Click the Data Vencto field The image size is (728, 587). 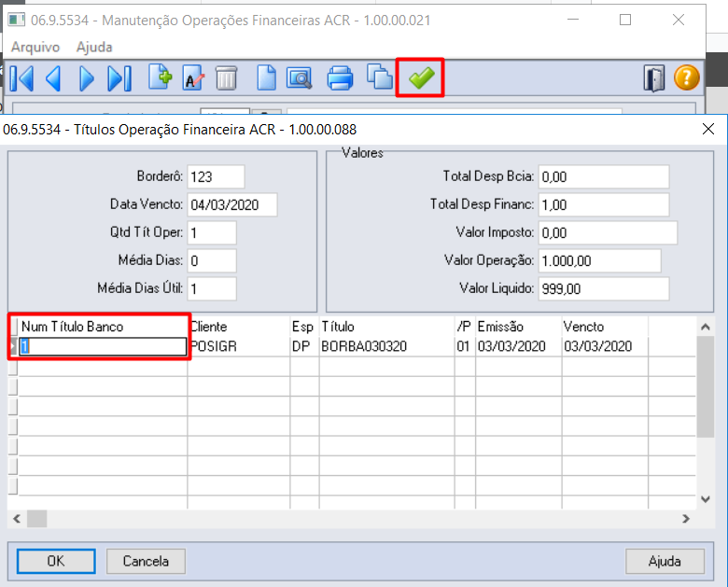tap(232, 204)
